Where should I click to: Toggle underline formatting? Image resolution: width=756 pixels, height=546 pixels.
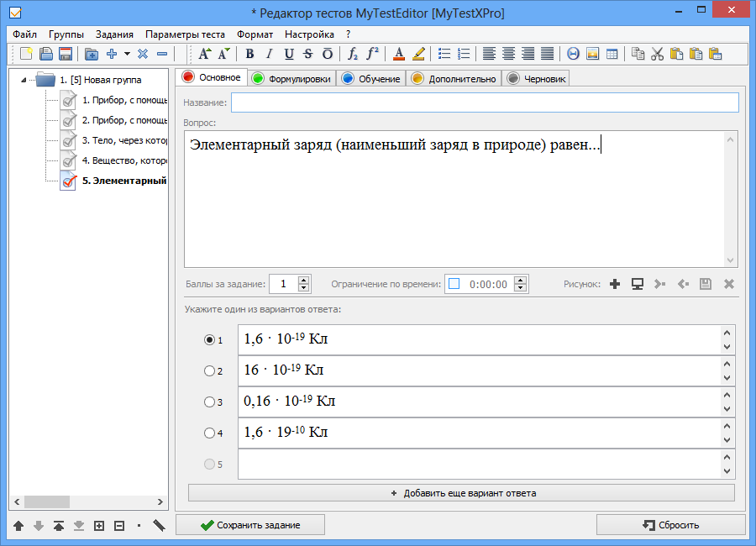(289, 54)
